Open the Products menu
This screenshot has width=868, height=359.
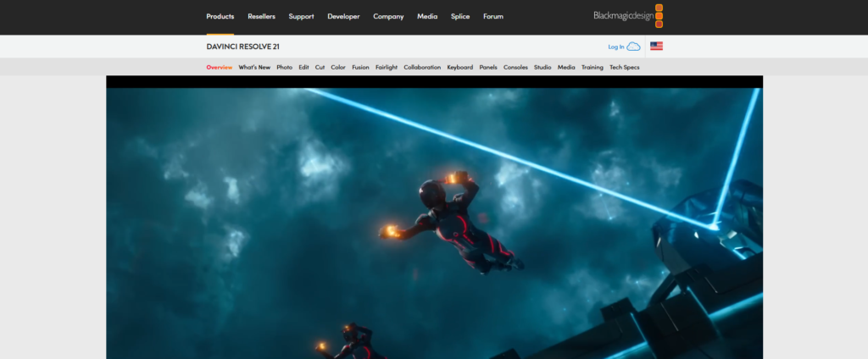(x=220, y=16)
